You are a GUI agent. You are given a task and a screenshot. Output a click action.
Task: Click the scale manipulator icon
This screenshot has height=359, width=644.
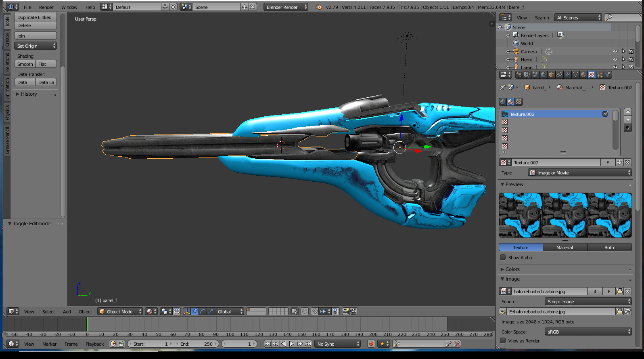coord(211,311)
